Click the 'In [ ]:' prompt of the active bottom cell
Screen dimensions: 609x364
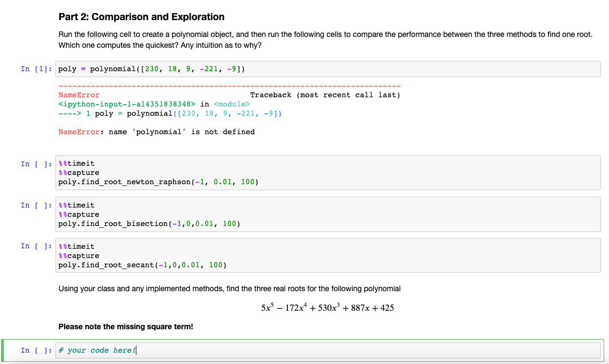(x=34, y=350)
